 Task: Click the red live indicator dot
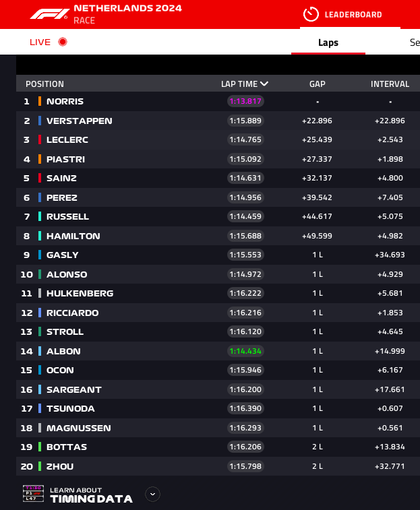click(63, 42)
